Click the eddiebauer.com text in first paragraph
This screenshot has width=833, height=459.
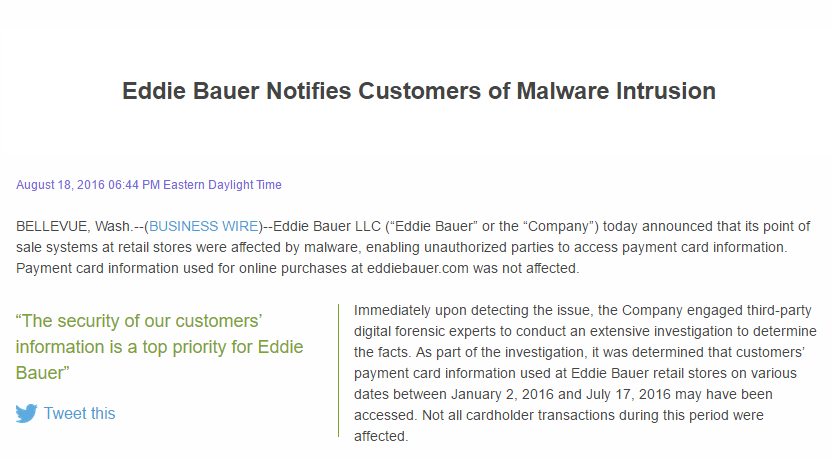tap(418, 268)
